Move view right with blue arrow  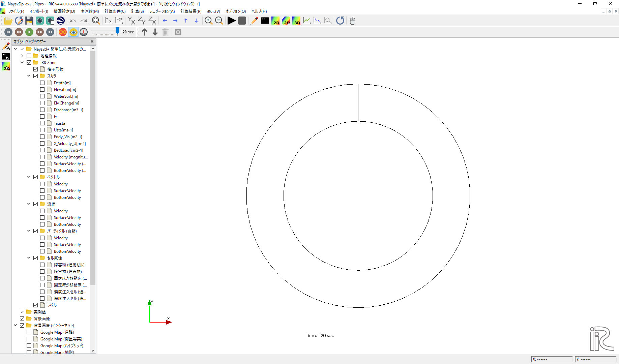pyautogui.click(x=175, y=21)
